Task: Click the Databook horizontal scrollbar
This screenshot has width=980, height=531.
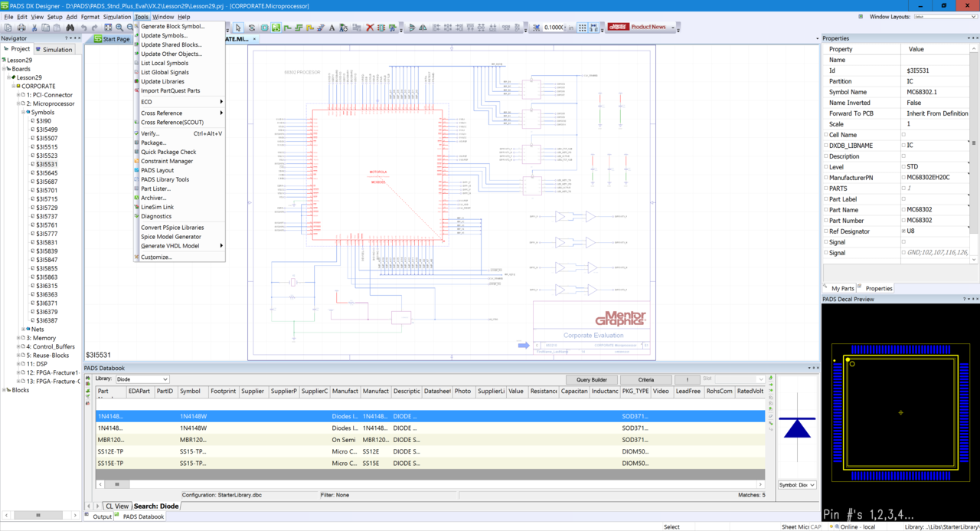Action: pyautogui.click(x=430, y=484)
